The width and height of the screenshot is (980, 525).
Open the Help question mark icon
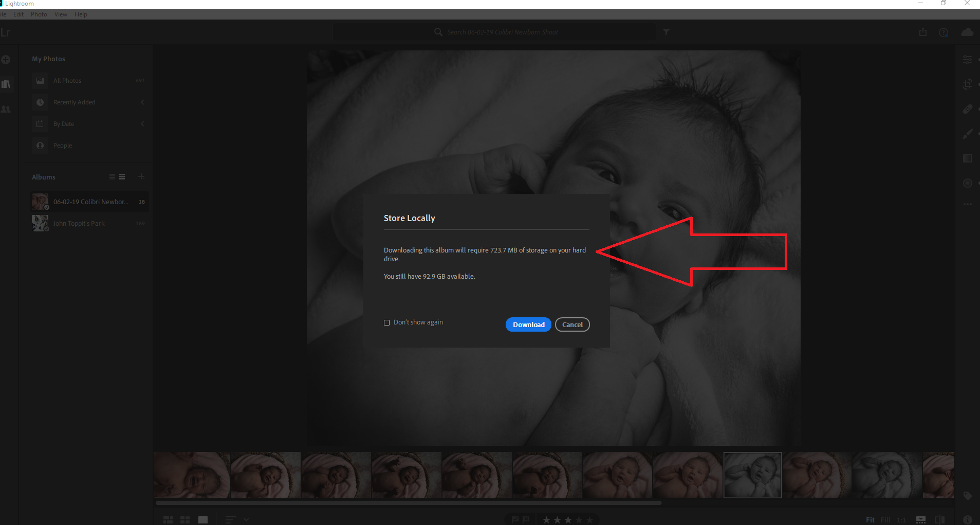(x=944, y=32)
